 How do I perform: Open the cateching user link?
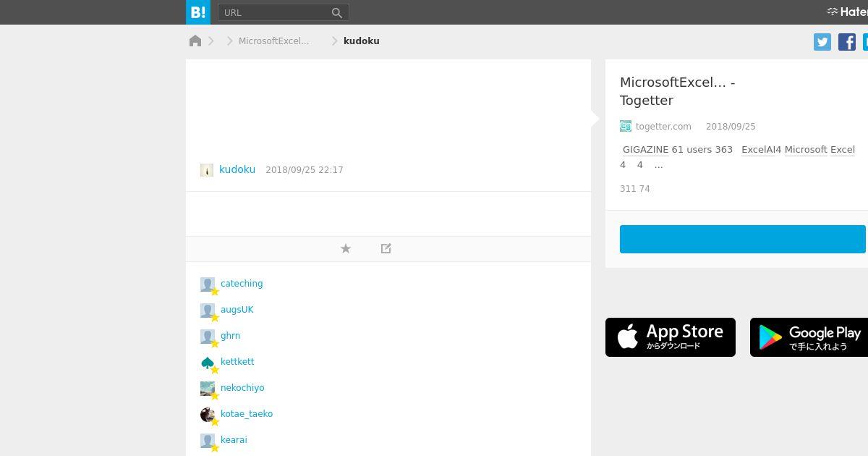point(242,284)
